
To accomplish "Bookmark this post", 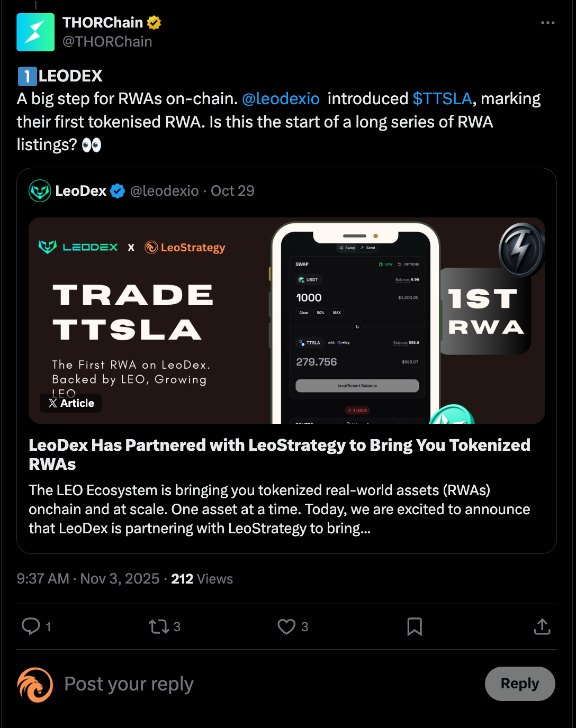I will pyautogui.click(x=415, y=627).
